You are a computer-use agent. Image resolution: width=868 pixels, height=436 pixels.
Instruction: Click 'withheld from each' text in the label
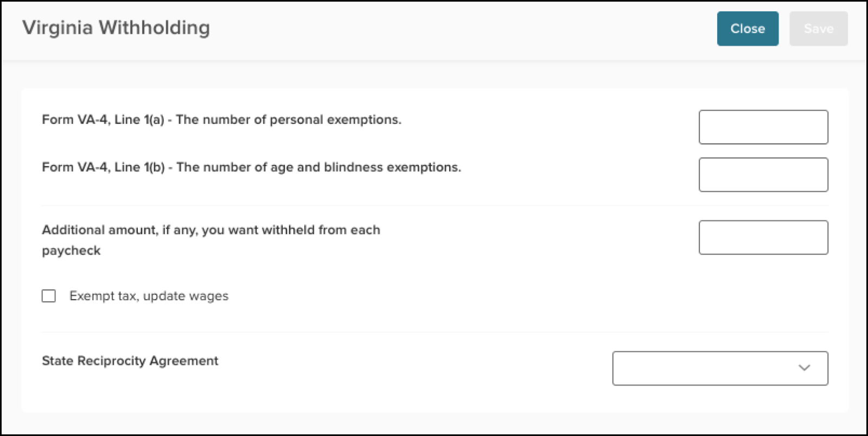(x=321, y=230)
